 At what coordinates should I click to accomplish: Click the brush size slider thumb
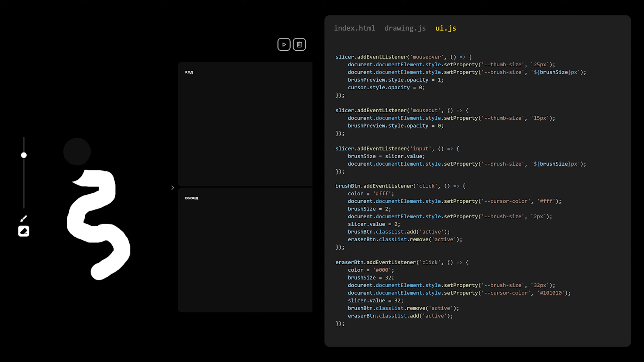coord(24,155)
